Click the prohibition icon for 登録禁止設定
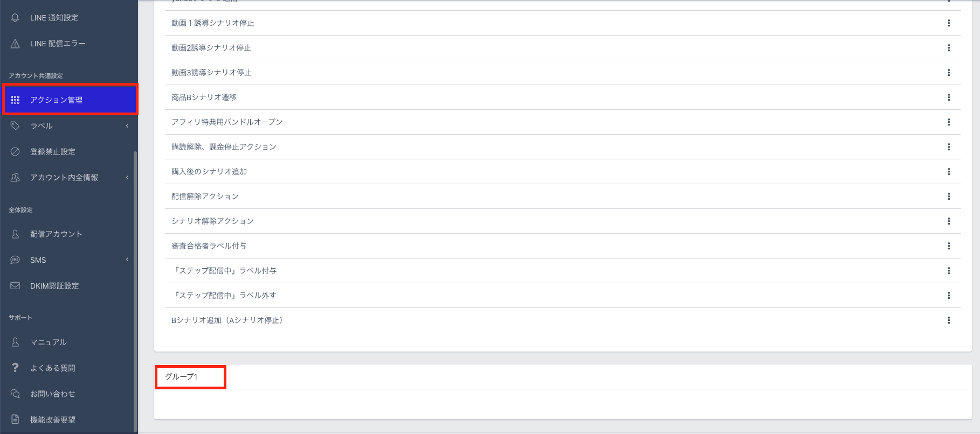980x434 pixels. (15, 151)
